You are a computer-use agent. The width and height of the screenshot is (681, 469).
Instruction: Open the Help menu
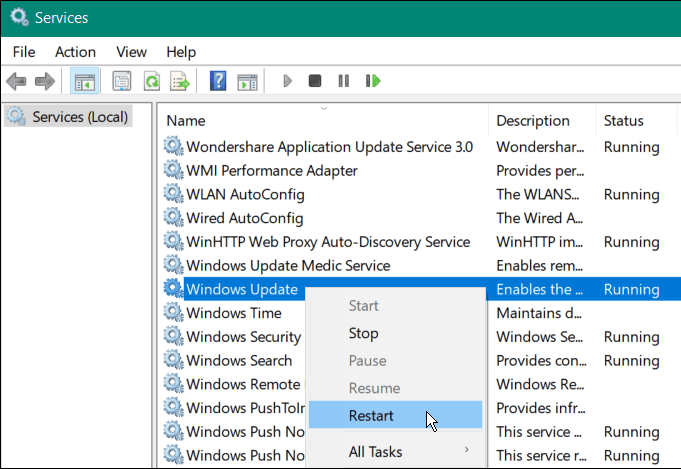[x=181, y=52]
